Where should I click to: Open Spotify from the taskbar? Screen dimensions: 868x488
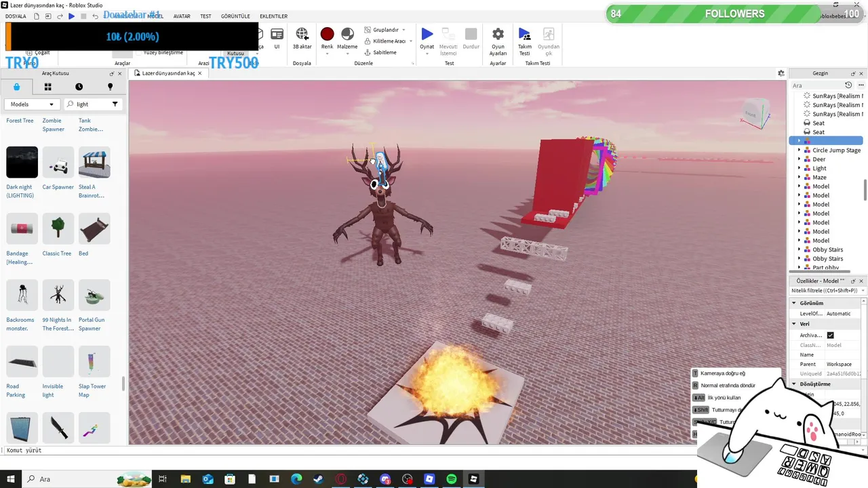452,479
